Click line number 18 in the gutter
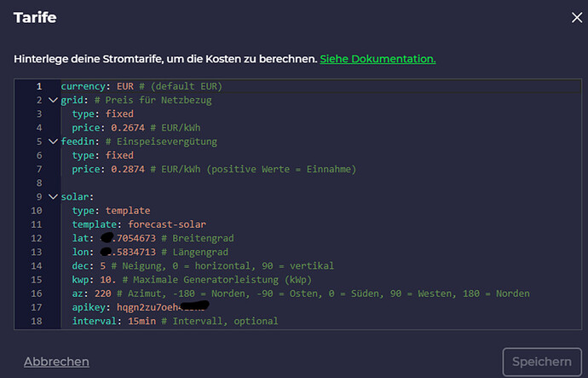This screenshot has width=588, height=378. [x=37, y=322]
